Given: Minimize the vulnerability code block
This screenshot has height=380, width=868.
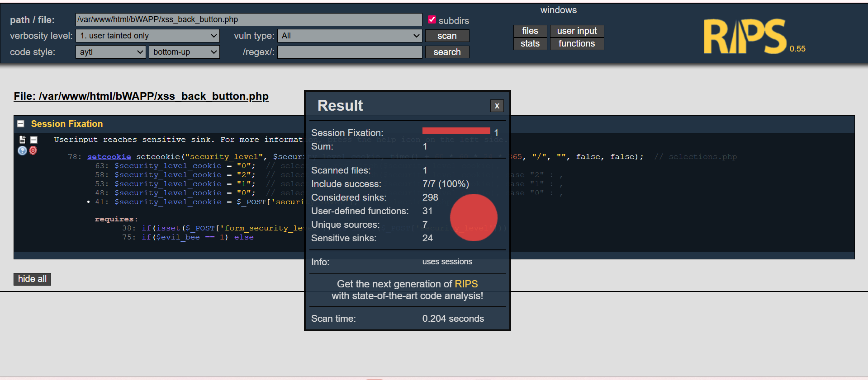Looking at the screenshot, I should [x=34, y=140].
